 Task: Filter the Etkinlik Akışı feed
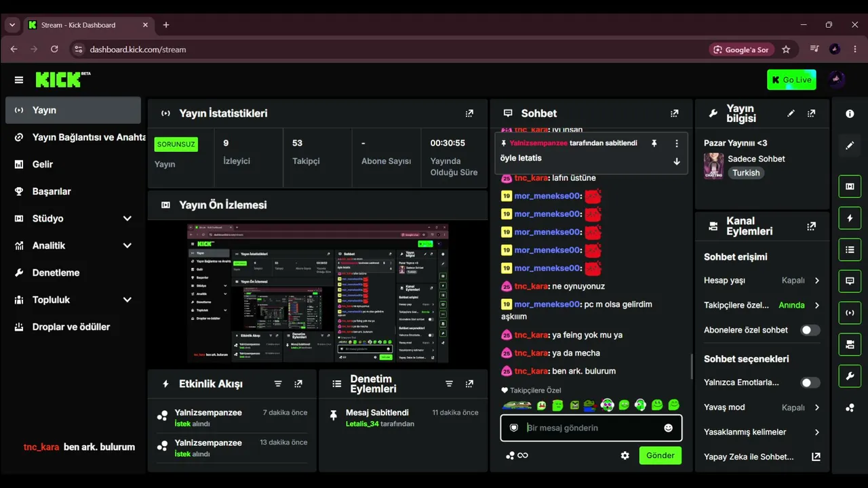click(278, 384)
